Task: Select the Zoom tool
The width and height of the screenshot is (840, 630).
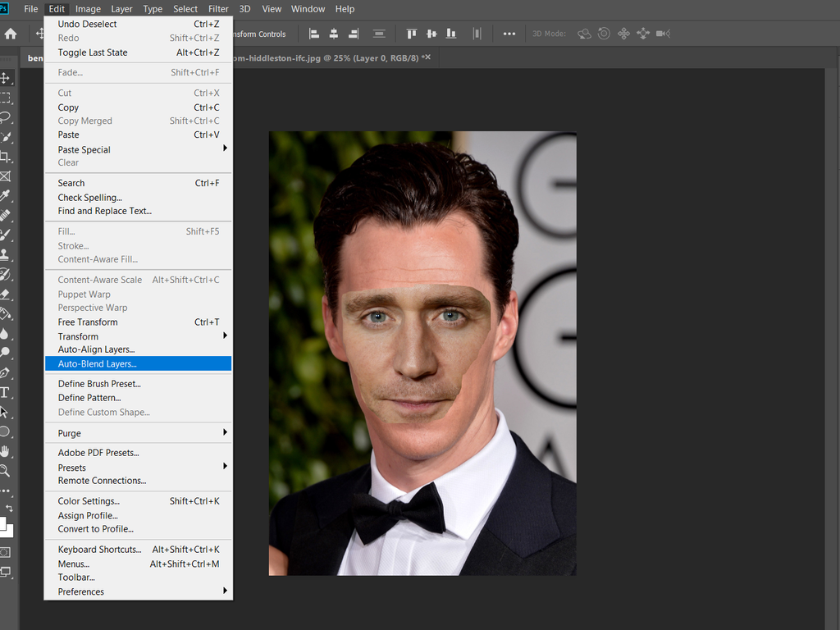Action: pyautogui.click(x=5, y=470)
